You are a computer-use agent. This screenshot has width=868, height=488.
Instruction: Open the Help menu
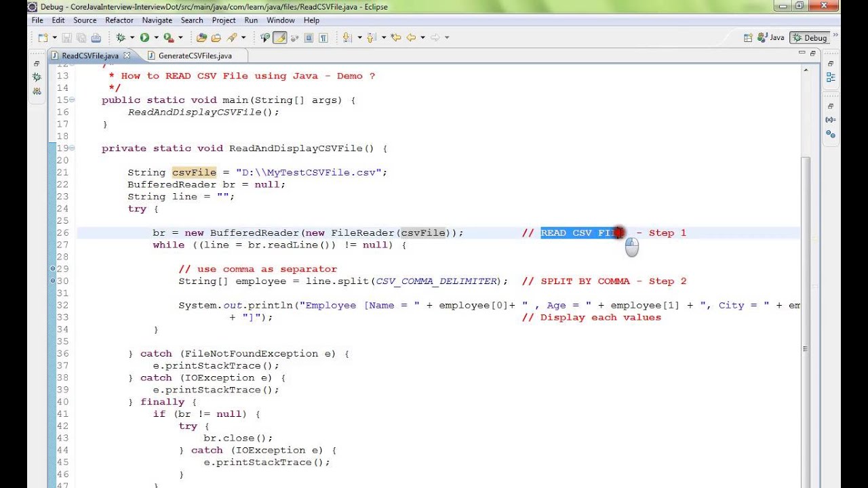coord(311,20)
